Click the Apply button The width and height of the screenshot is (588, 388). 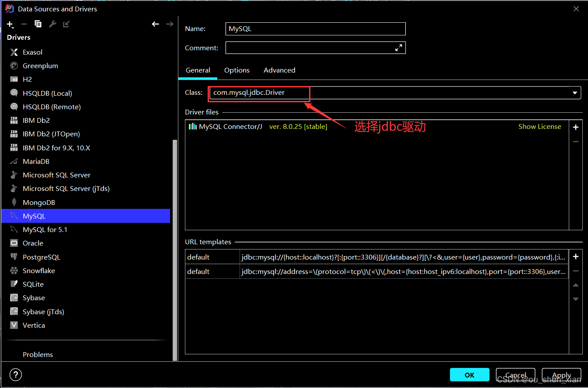[x=561, y=375]
